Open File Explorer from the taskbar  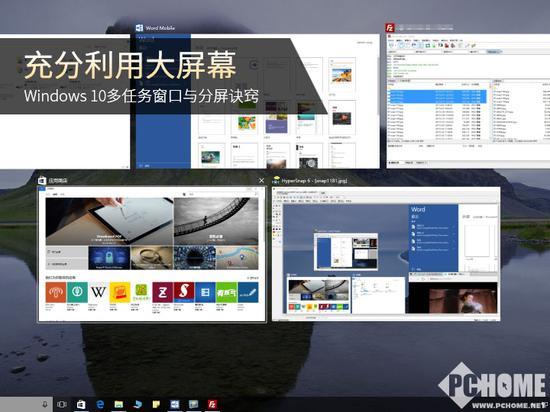[119, 404]
